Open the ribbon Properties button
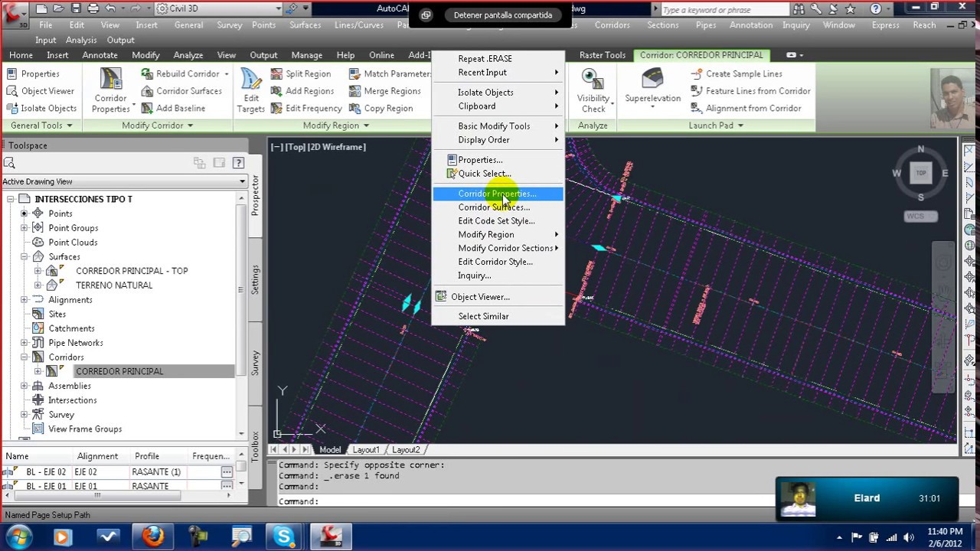 pos(33,73)
